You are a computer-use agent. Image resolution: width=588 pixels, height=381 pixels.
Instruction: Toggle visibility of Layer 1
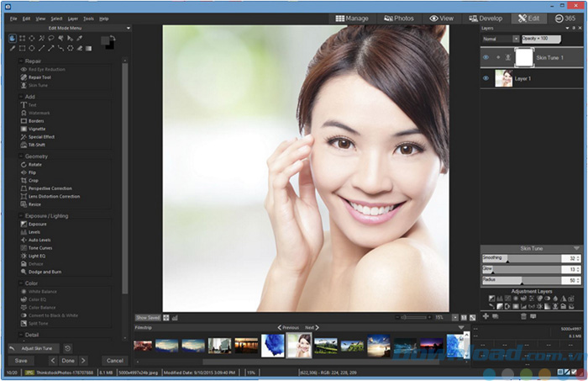tap(486, 78)
